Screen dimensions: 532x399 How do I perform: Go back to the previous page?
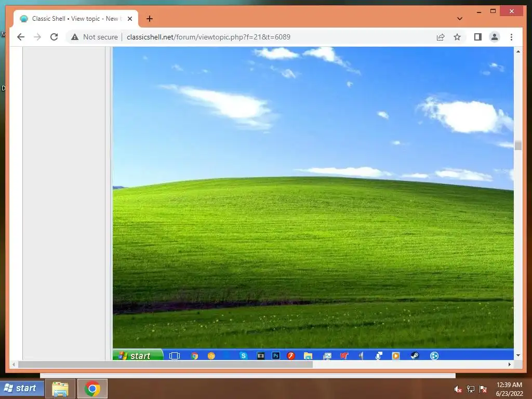point(21,37)
